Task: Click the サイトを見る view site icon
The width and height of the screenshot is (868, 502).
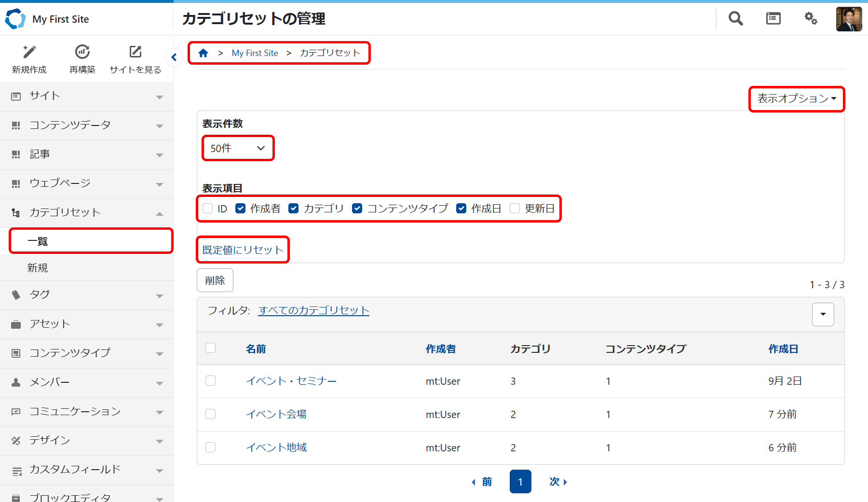Action: pyautogui.click(x=136, y=52)
